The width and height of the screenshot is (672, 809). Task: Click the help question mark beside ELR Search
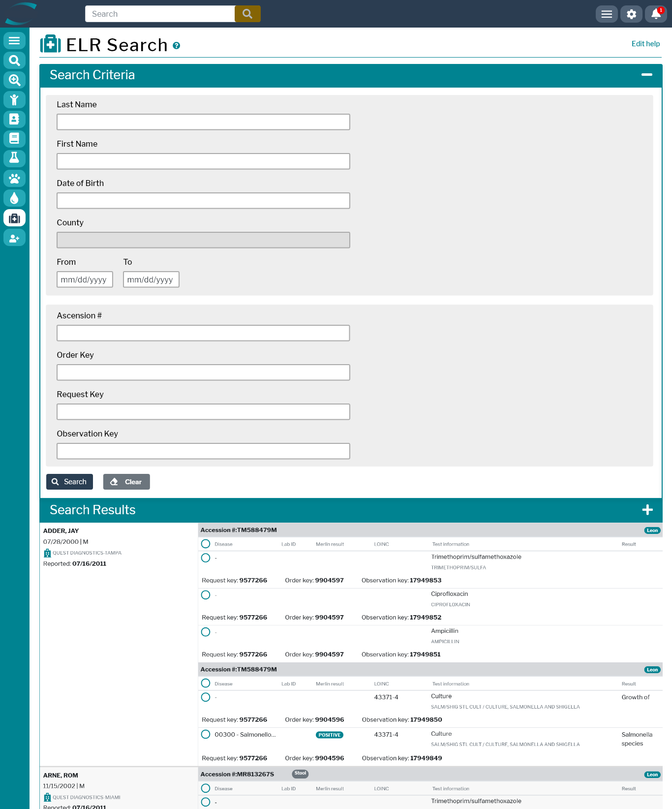point(177,46)
